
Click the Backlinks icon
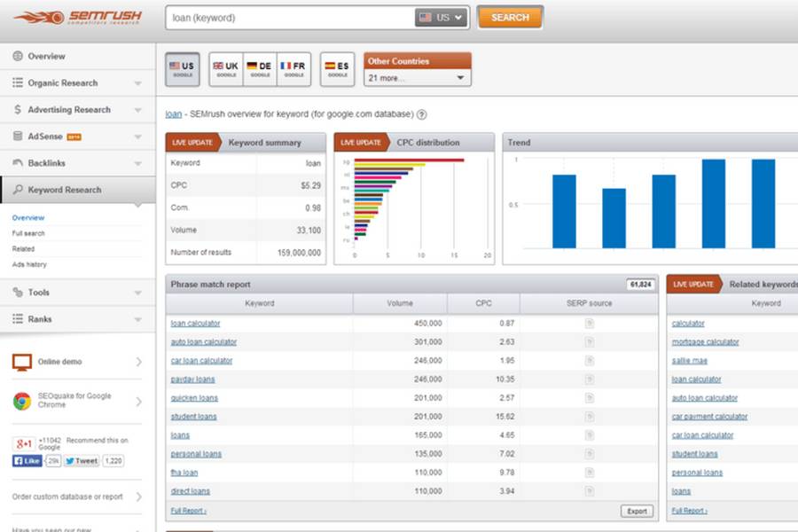click(18, 163)
